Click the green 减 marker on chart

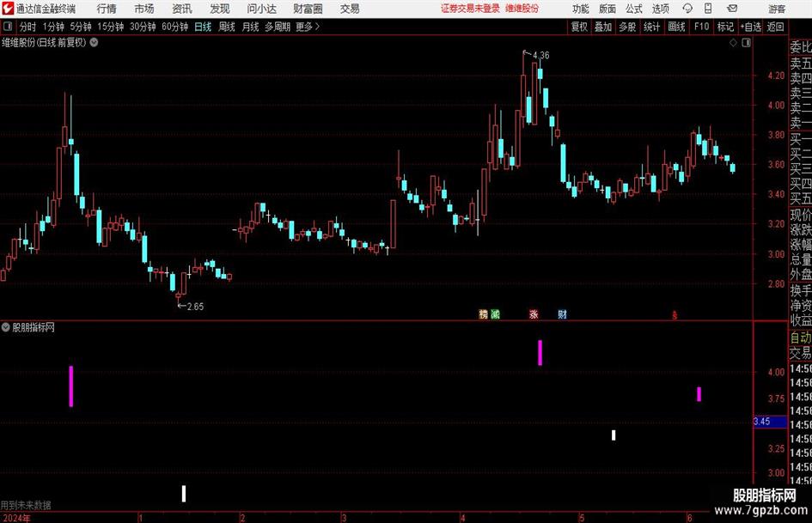click(495, 313)
